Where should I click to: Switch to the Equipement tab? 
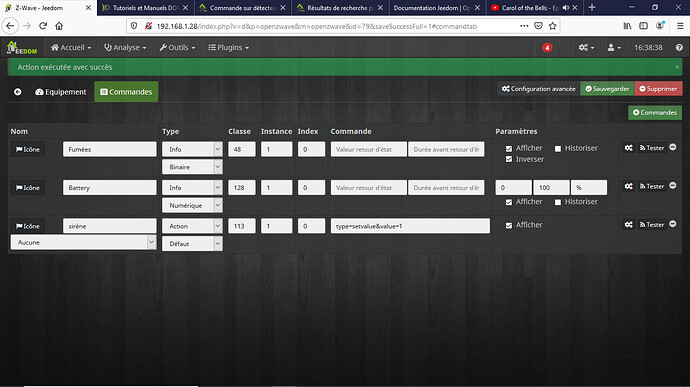[61, 92]
